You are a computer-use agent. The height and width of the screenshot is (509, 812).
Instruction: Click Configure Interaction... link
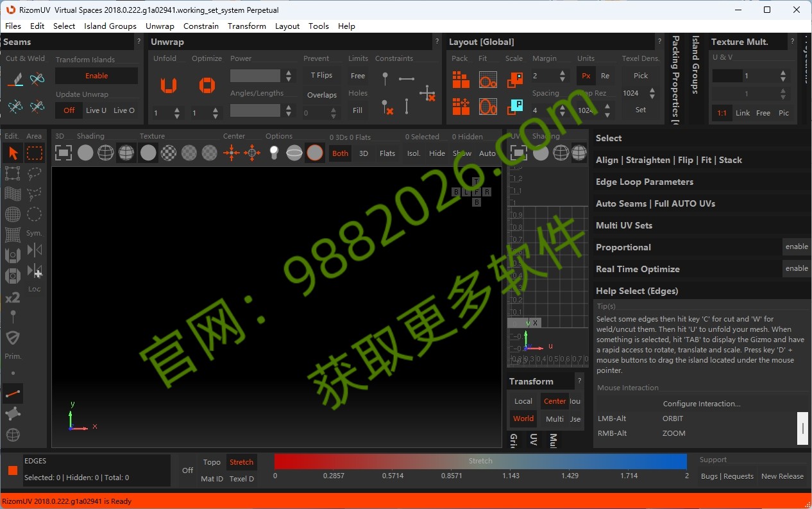point(702,404)
